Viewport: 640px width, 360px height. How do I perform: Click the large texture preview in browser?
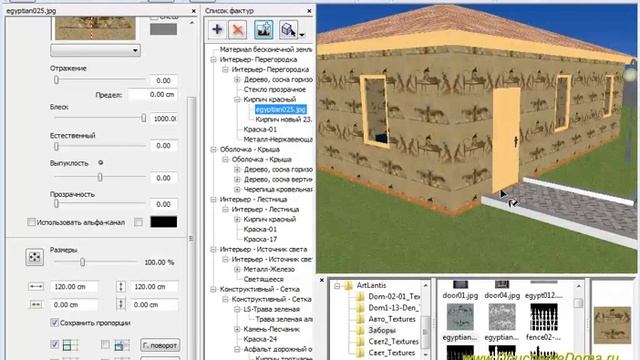pos(612,325)
